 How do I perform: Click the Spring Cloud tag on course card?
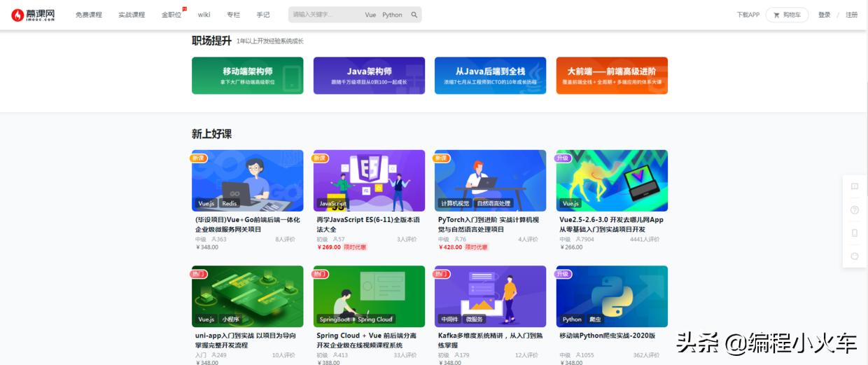tap(375, 319)
